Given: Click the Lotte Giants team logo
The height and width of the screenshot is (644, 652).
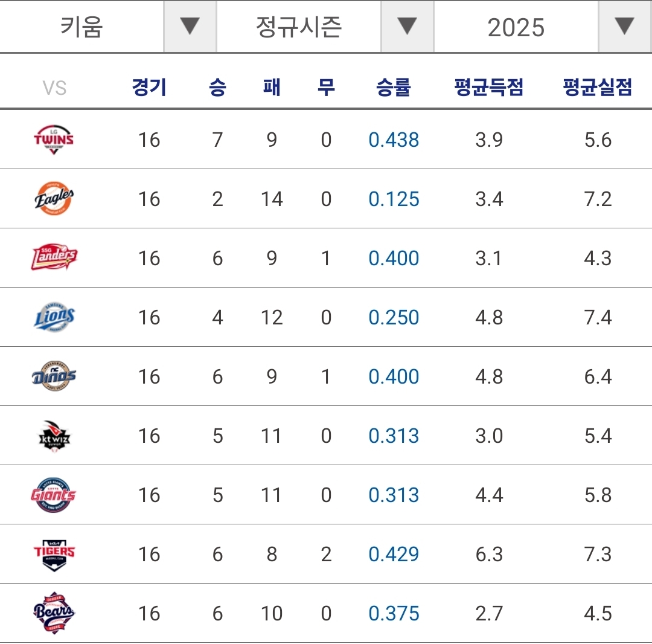Looking at the screenshot, I should click(x=54, y=495).
